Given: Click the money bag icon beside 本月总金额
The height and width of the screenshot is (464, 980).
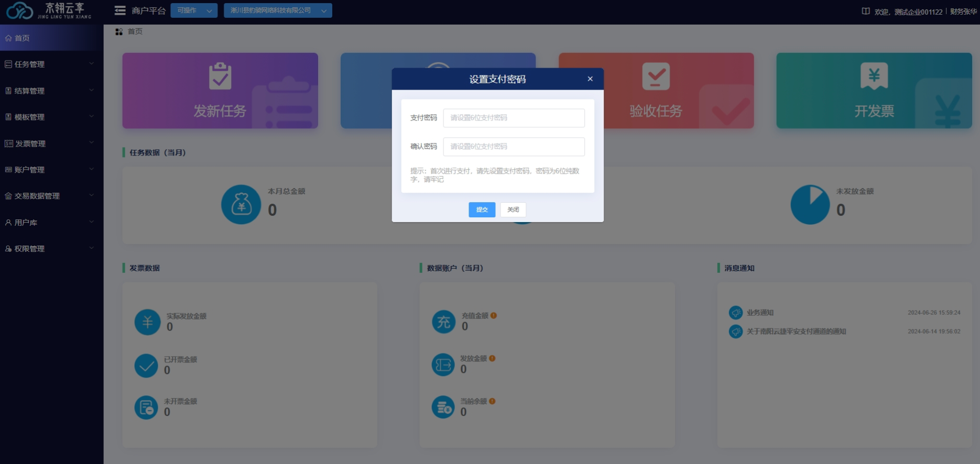Looking at the screenshot, I should 241,205.
